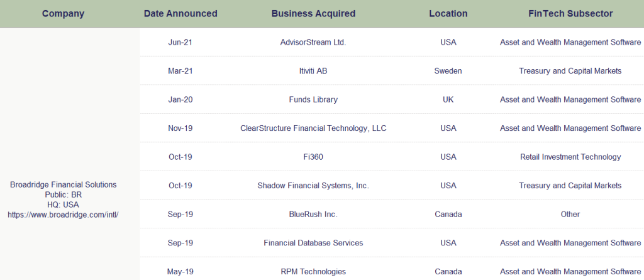Click the Itiviti AB entry

(313, 70)
